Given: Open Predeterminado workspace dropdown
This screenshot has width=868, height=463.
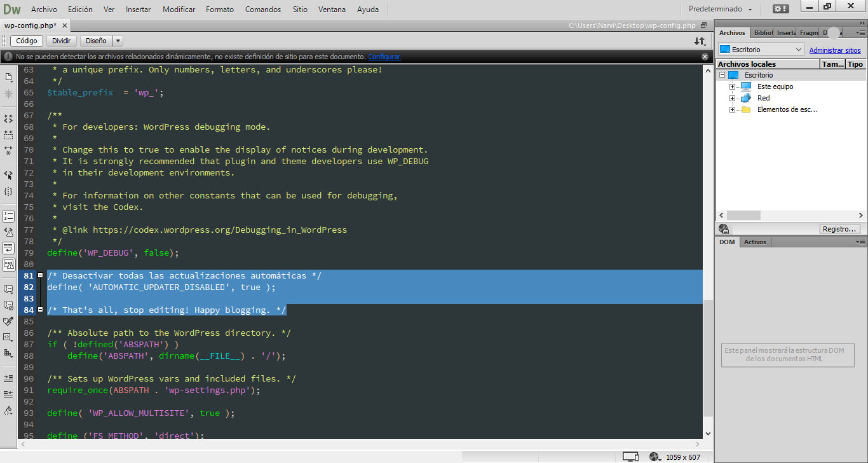Looking at the screenshot, I should pos(721,10).
